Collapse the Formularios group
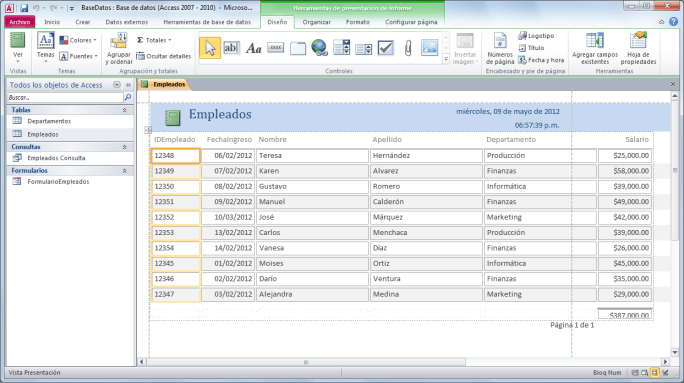684x383 pixels. 124,171
